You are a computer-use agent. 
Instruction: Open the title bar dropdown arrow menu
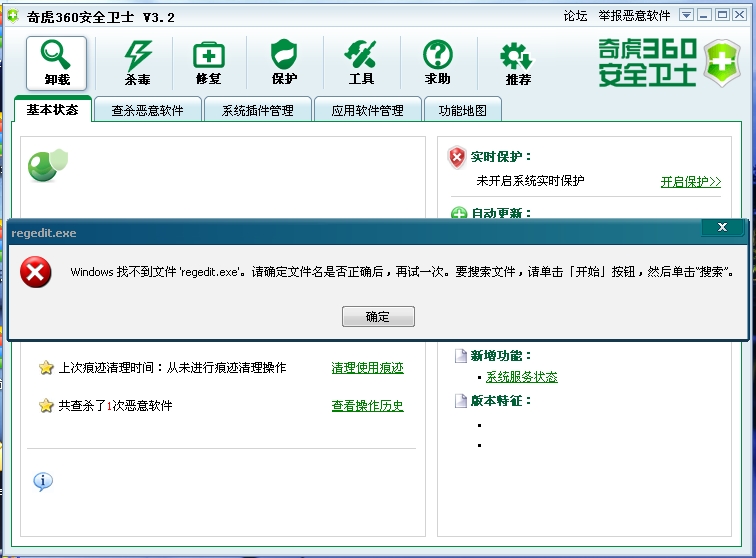[x=686, y=15]
